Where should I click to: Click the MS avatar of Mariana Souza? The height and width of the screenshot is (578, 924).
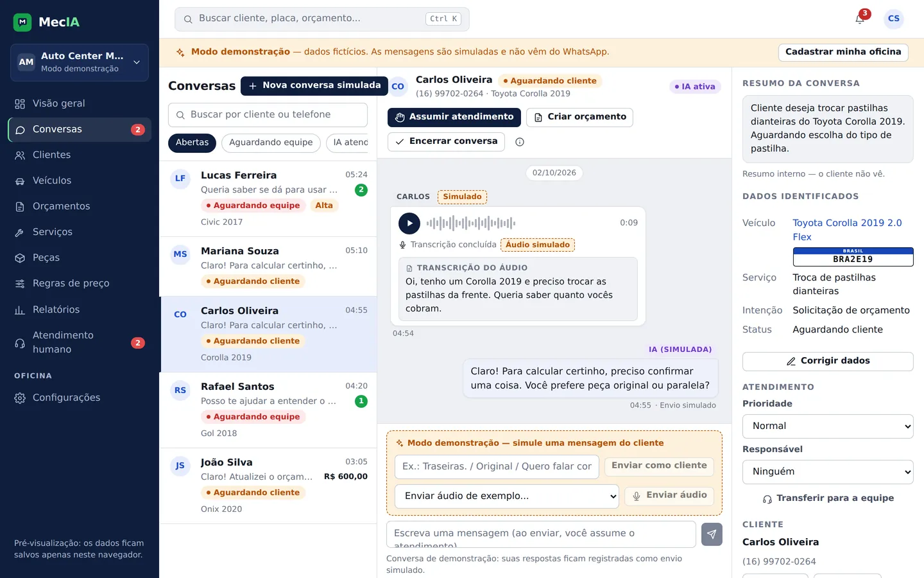click(180, 254)
